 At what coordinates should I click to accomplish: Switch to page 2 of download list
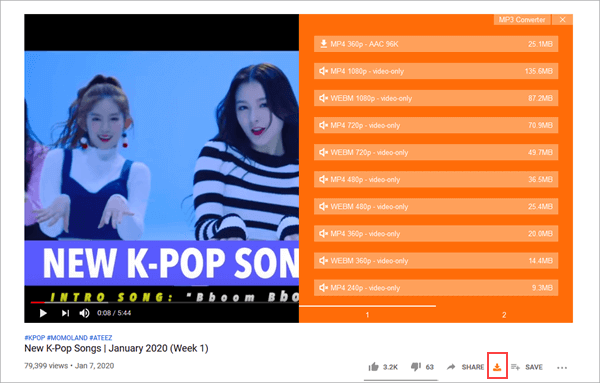[504, 315]
